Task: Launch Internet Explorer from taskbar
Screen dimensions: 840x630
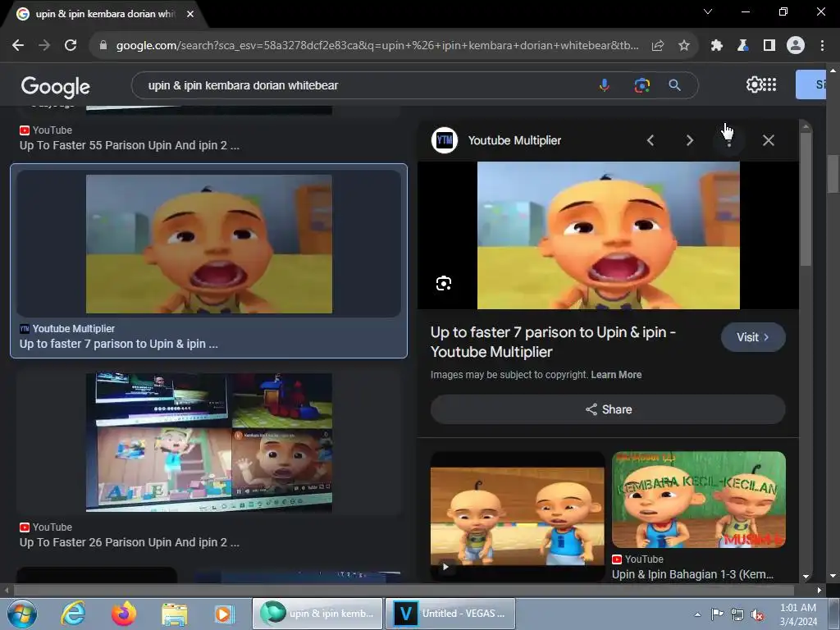Action: [x=73, y=614]
